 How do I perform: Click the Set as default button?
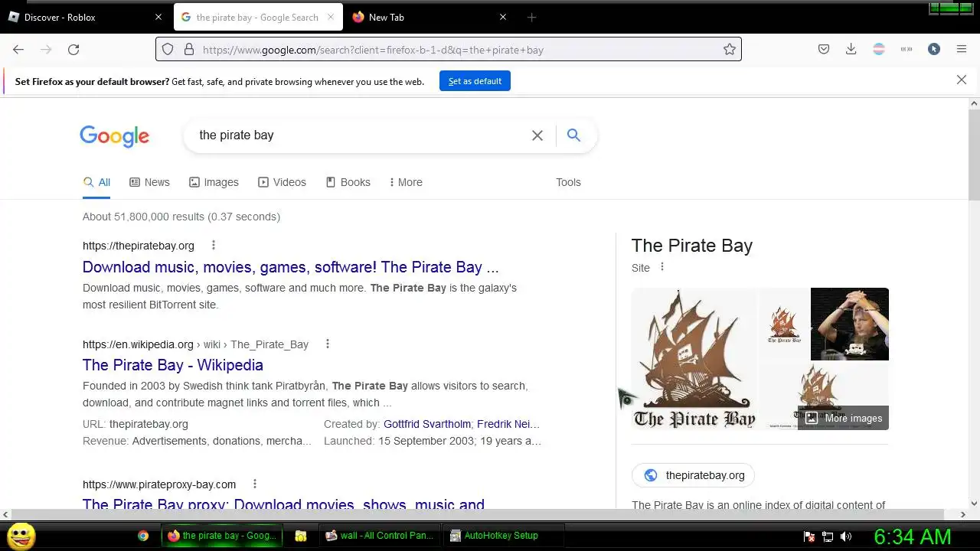(475, 81)
